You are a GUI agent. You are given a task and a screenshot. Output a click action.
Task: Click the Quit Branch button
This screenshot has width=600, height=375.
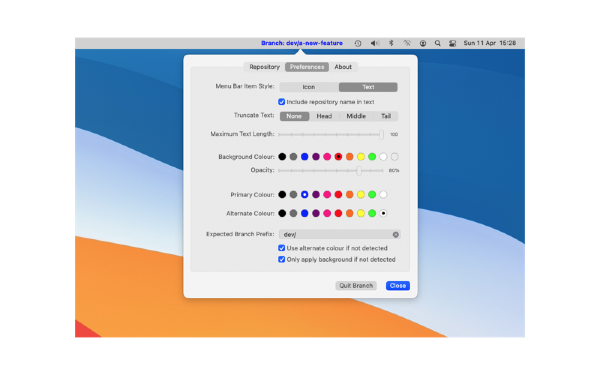click(x=356, y=285)
